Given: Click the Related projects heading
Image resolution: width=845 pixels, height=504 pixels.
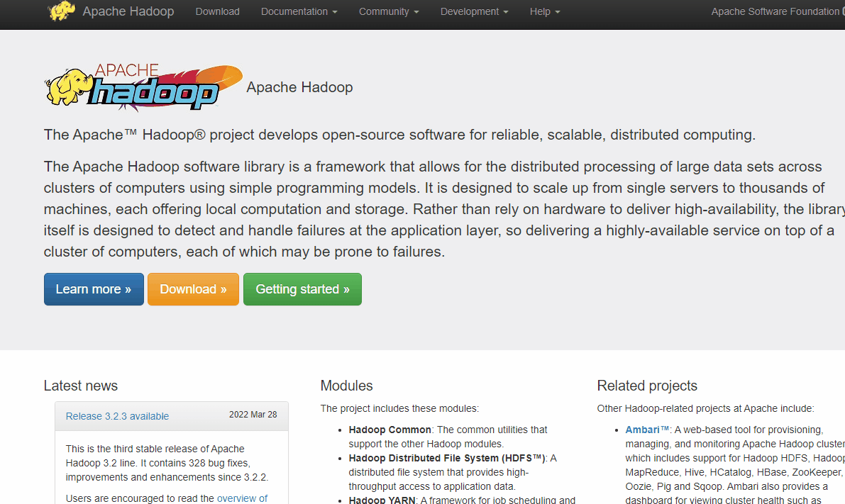Looking at the screenshot, I should [x=646, y=386].
